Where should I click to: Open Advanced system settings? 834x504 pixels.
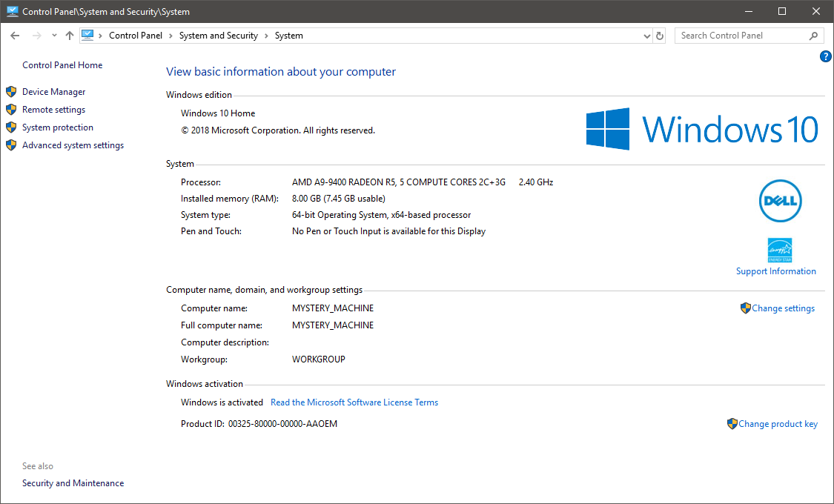(x=73, y=145)
